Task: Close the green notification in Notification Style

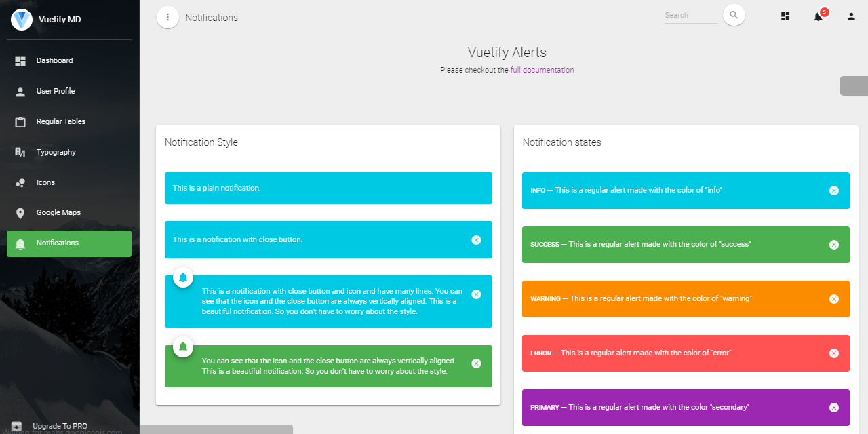Action: click(x=476, y=363)
